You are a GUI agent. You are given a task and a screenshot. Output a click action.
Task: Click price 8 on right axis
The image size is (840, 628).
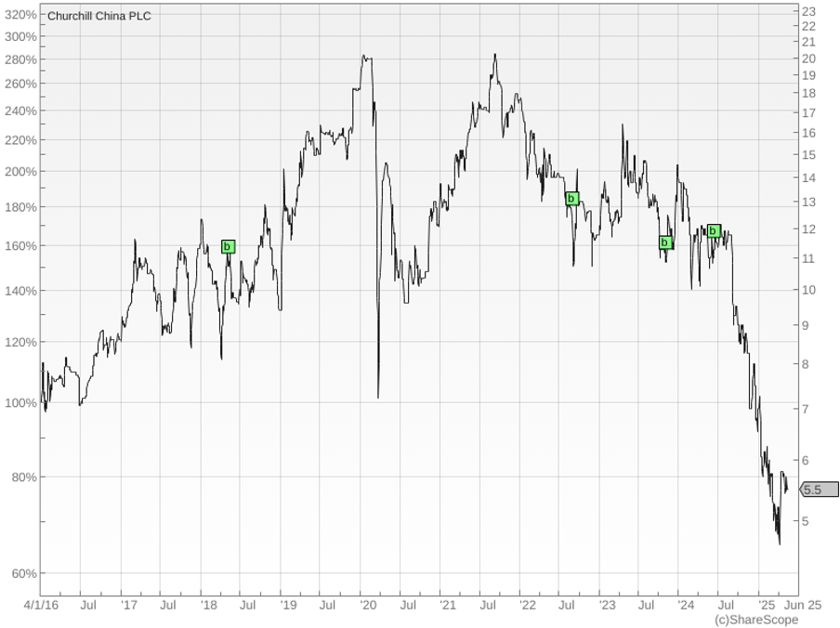(x=806, y=364)
